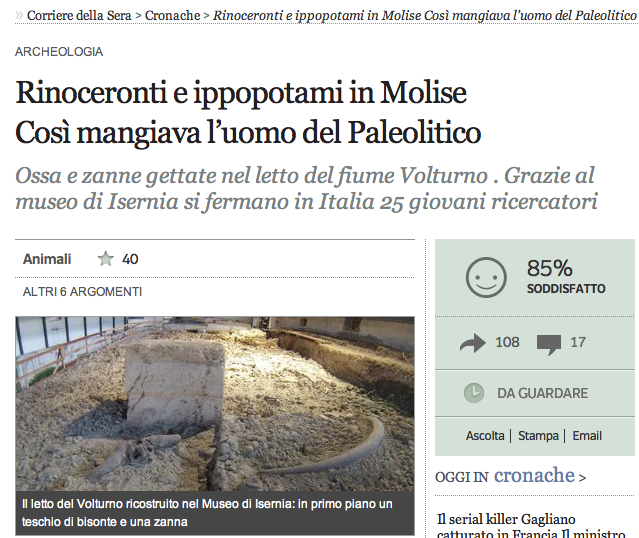Save article with Da Guardare

[x=542, y=393]
